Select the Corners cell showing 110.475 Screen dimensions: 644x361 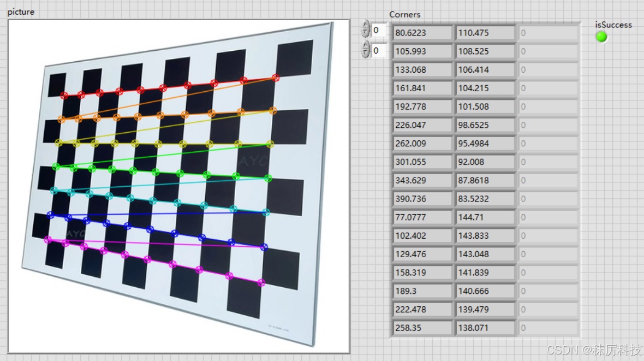486,33
